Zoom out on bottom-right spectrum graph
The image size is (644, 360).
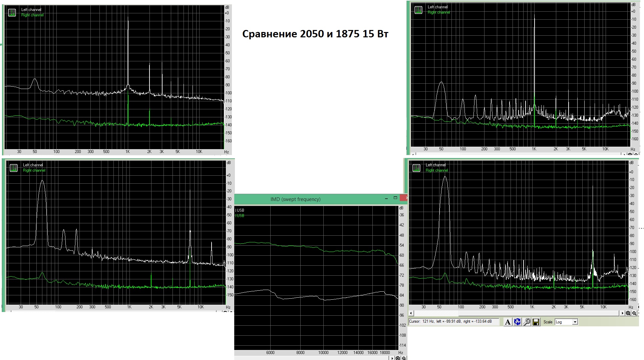click(x=634, y=313)
